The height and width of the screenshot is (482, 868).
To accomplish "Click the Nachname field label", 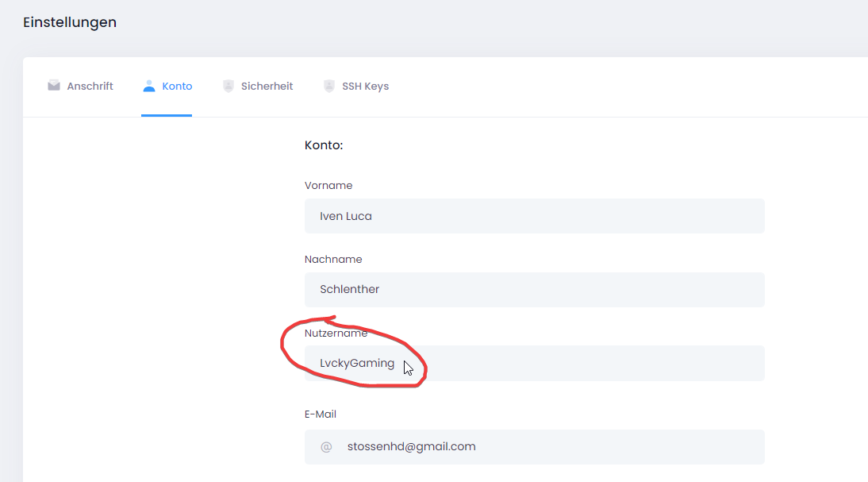I will coord(333,259).
